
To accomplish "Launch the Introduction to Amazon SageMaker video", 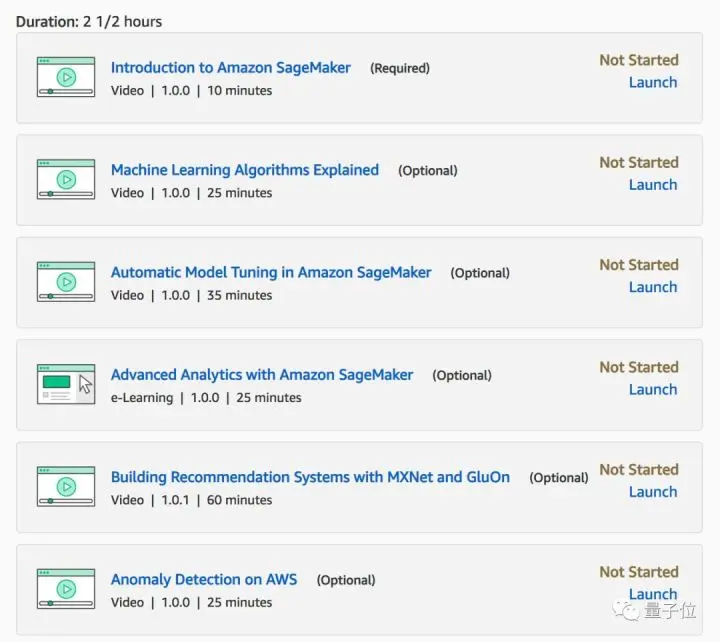I will tap(652, 83).
